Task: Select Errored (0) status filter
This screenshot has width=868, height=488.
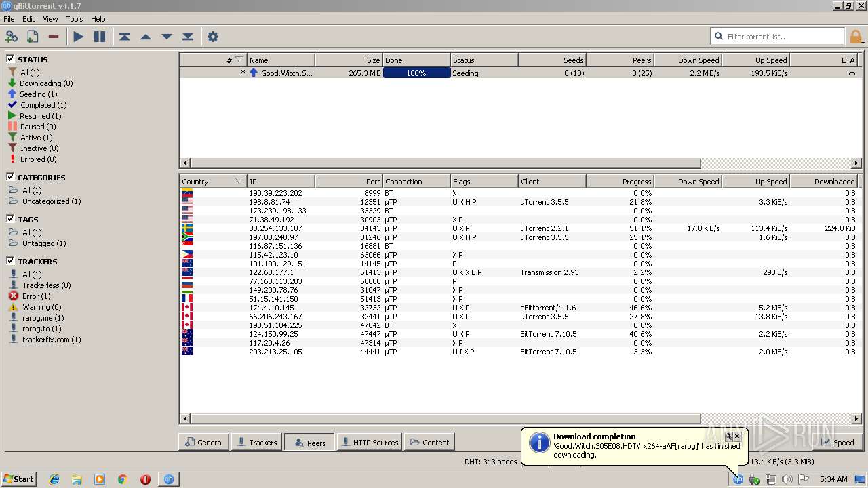Action: pos(32,159)
